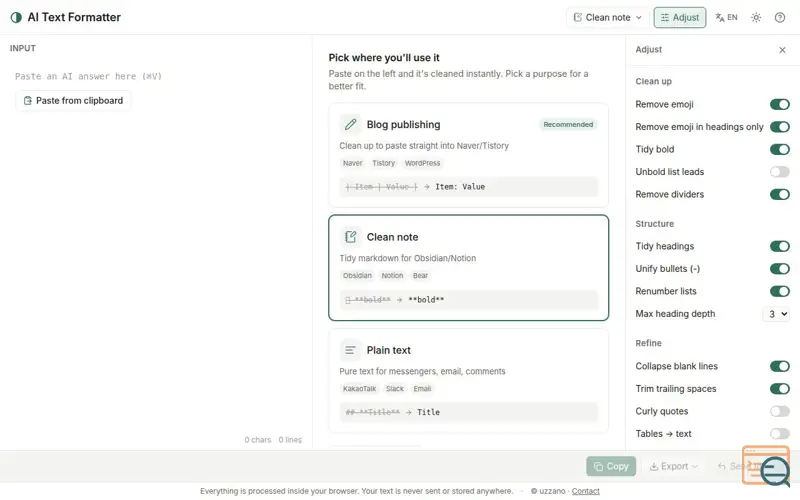Click the uzzano credit text

click(548, 491)
